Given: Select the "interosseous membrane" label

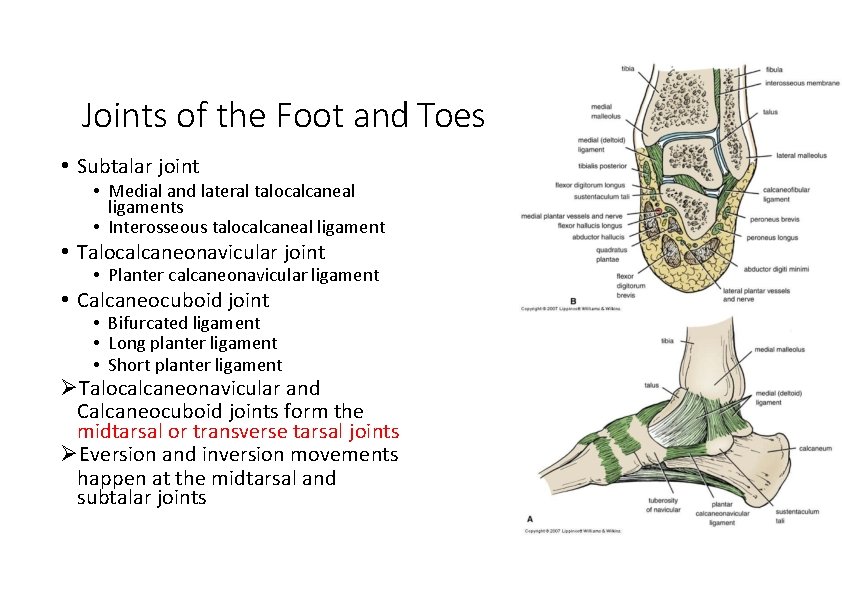Looking at the screenshot, I should tap(800, 82).
